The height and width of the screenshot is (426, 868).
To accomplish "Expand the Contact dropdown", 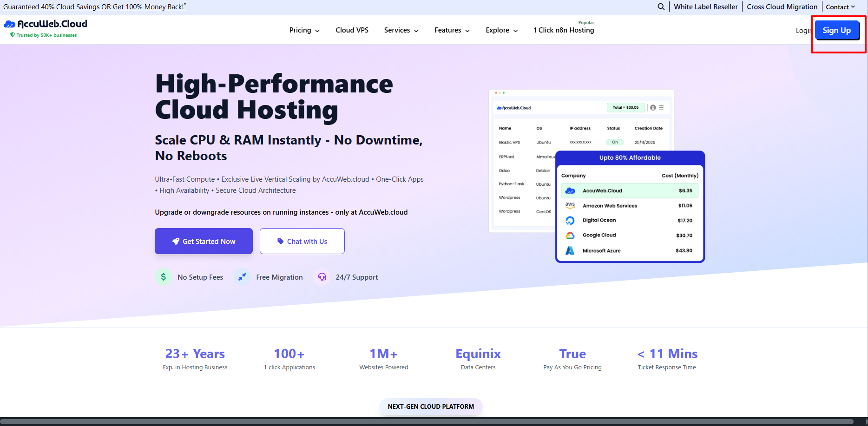I will [841, 7].
